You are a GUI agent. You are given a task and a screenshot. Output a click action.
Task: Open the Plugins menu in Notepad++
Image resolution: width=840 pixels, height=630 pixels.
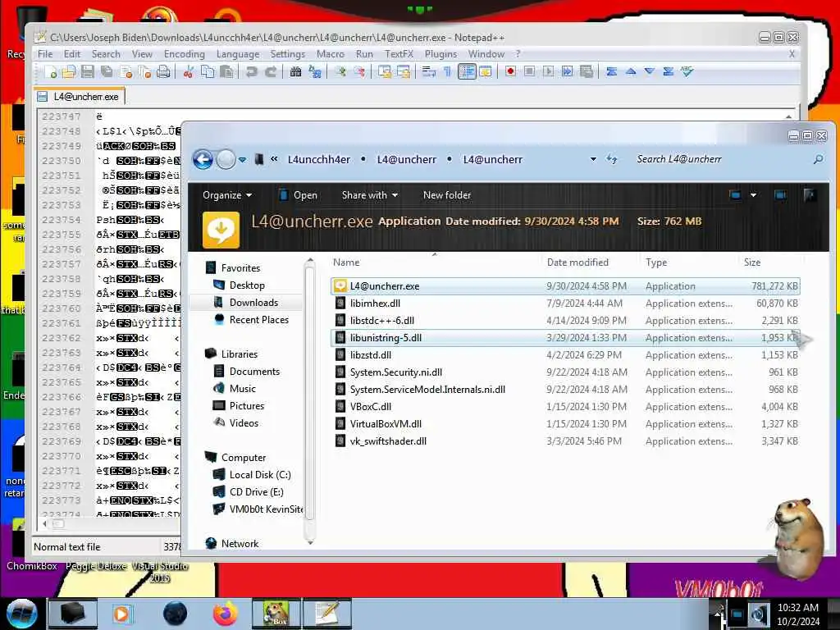coord(441,54)
